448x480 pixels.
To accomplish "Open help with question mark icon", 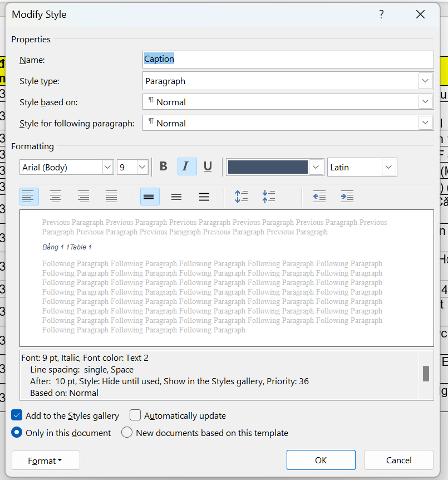I will point(381,14).
